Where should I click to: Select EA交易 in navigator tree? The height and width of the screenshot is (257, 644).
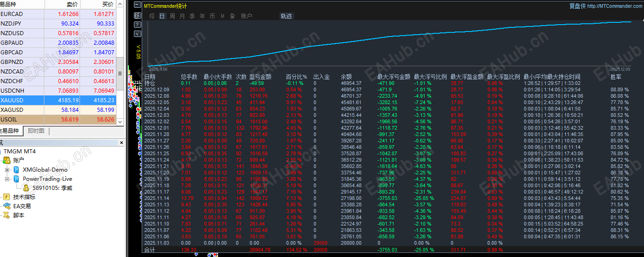(x=22, y=206)
